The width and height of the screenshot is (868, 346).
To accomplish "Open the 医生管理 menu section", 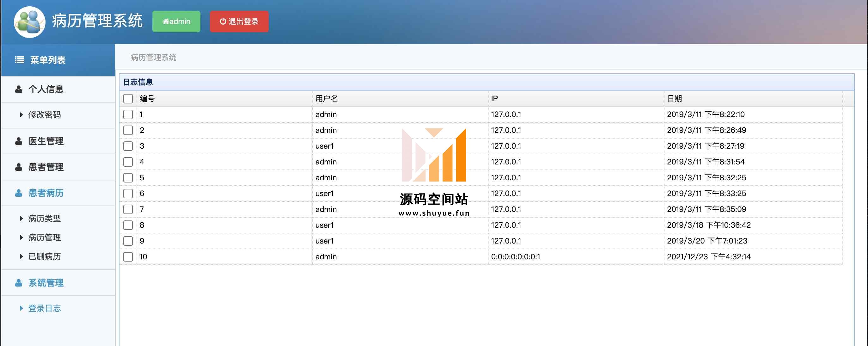I will [58, 141].
